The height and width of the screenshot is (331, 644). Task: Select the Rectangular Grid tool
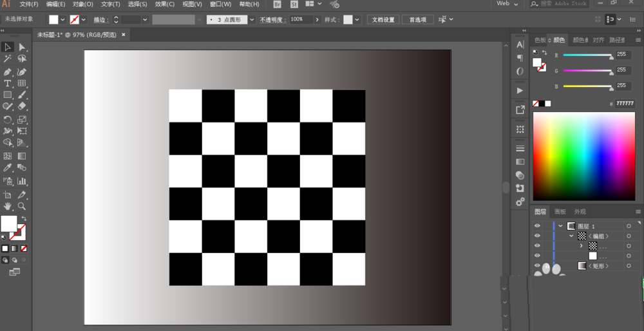tap(22, 83)
